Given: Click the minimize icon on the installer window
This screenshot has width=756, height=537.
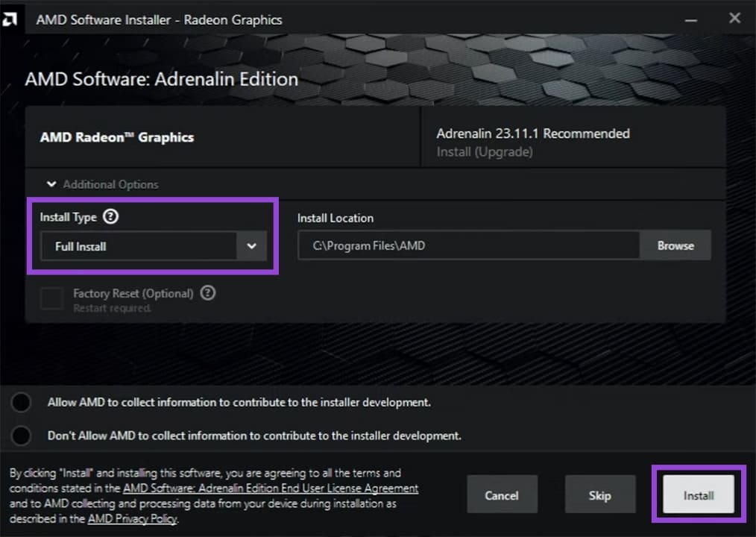Looking at the screenshot, I should pyautogui.click(x=691, y=19).
